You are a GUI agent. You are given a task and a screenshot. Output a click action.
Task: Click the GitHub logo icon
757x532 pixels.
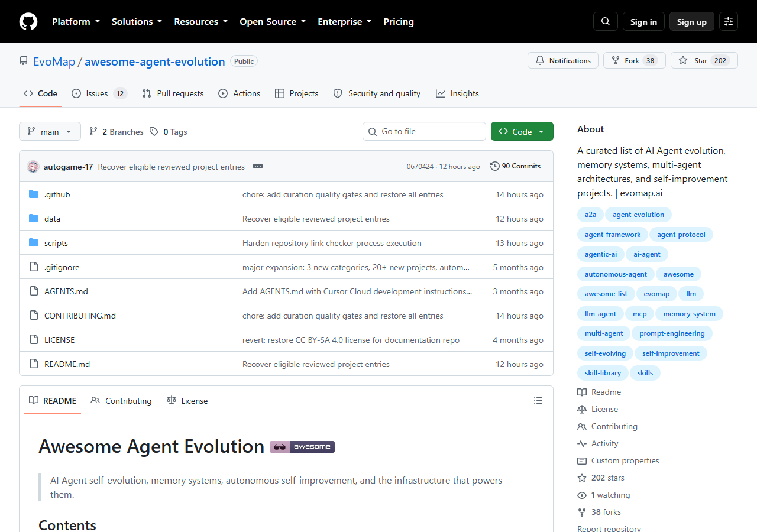pyautogui.click(x=28, y=21)
